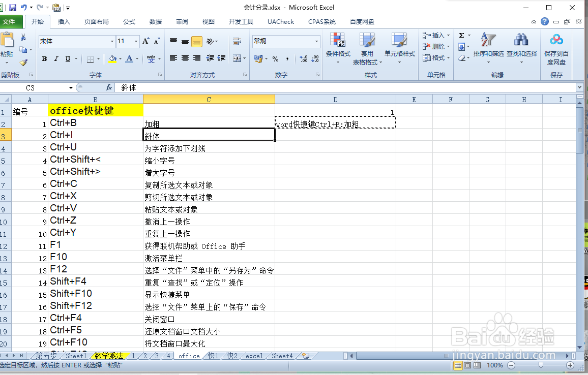Select the 数学乘法 sheet tab
Viewport: 588px width, 375px height.
[109, 356]
